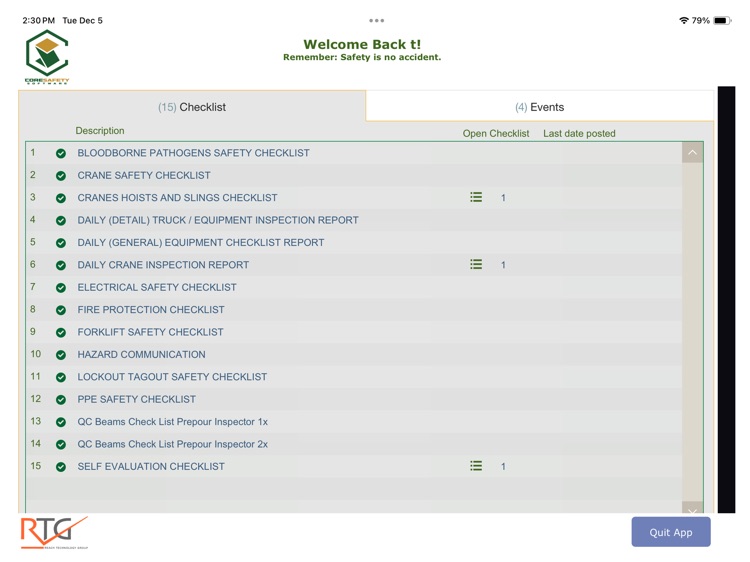
Task: Click row number 10 in the checklist
Action: point(36,354)
